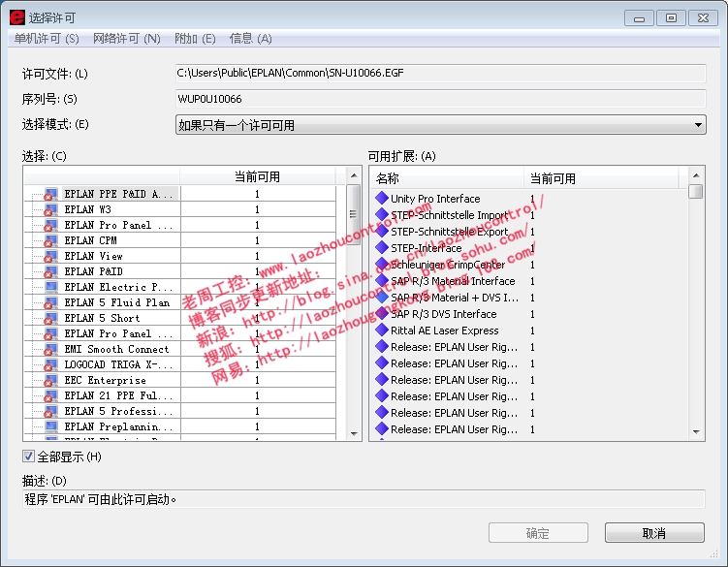Viewport: 728px width, 567px height.
Task: Open the 网络许可 (N) menu
Action: pos(126,38)
